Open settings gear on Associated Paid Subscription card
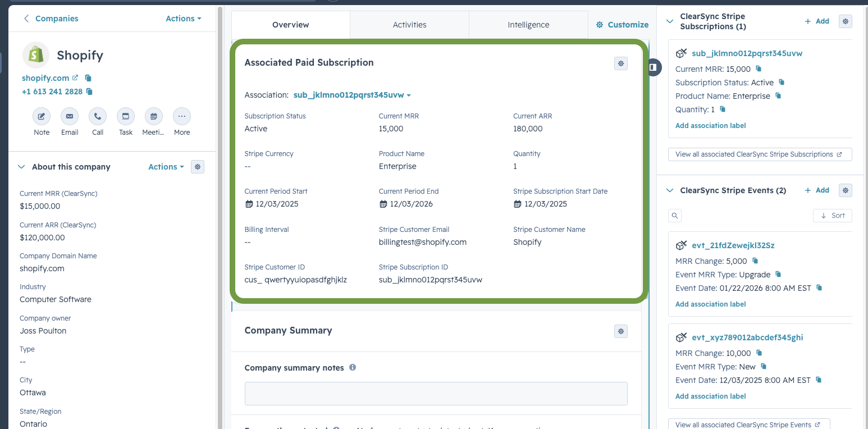 (621, 63)
